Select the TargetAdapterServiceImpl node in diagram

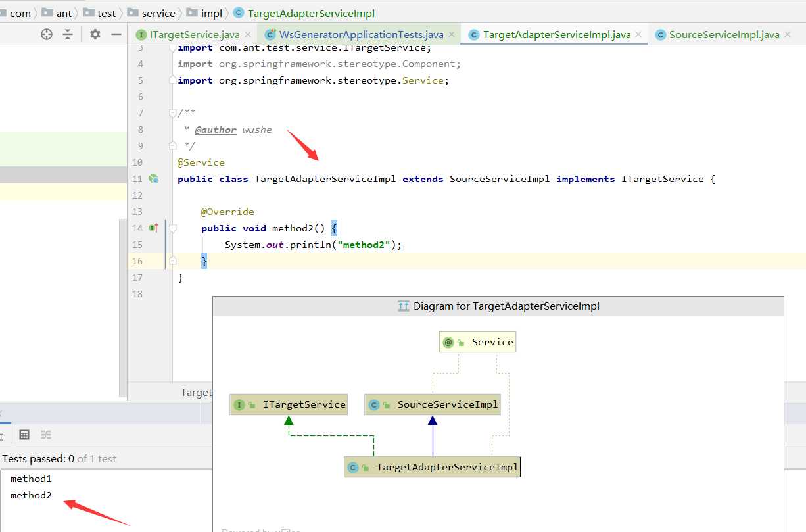tap(433, 467)
